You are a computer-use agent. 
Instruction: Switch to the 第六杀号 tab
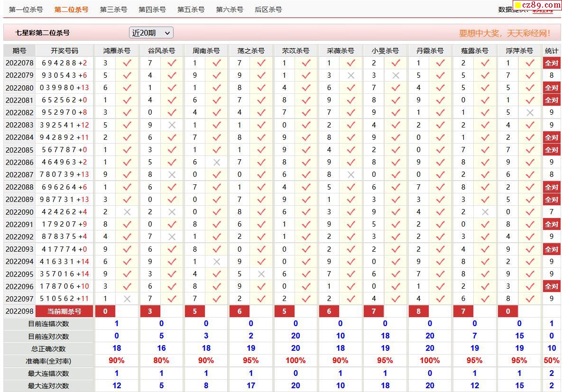pyautogui.click(x=230, y=9)
